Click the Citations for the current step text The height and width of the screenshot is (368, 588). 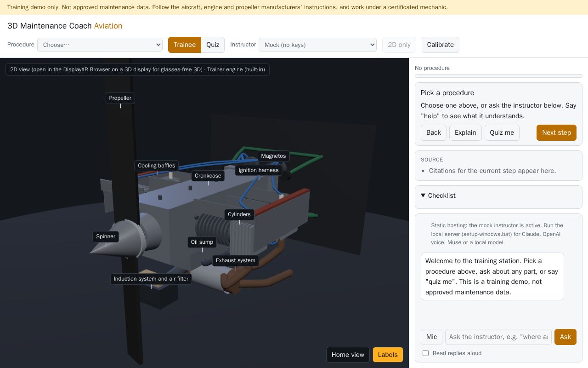pyautogui.click(x=492, y=171)
